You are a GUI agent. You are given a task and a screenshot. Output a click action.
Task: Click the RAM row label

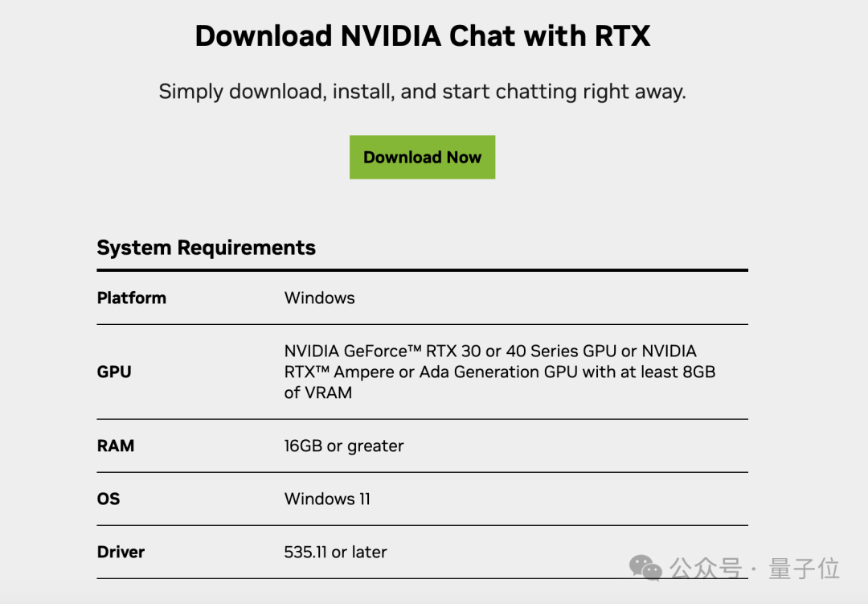(116, 446)
